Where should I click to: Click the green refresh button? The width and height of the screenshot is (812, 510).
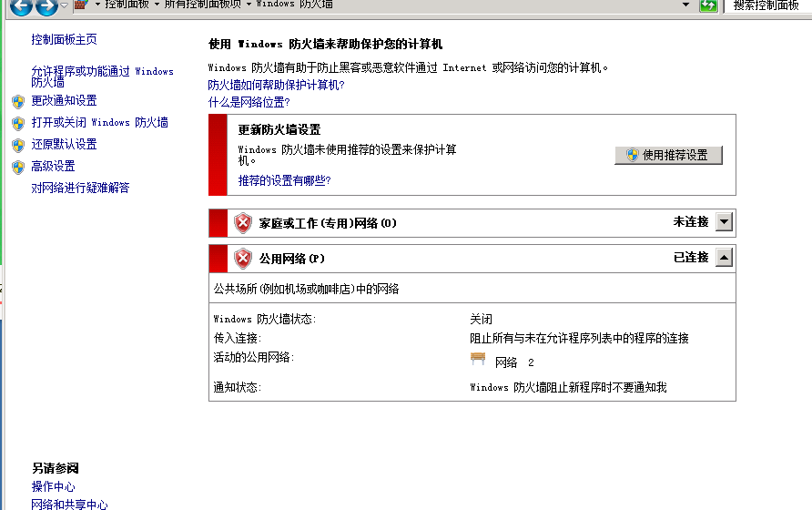click(x=708, y=5)
